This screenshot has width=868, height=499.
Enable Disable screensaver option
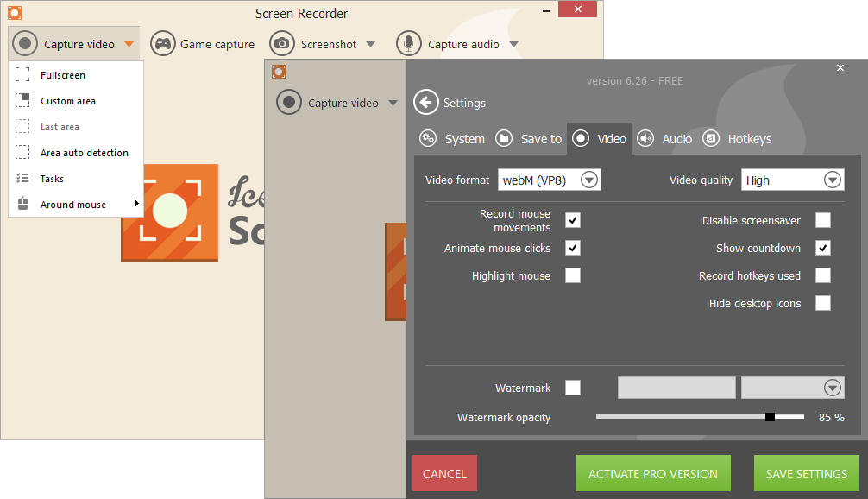pos(822,220)
